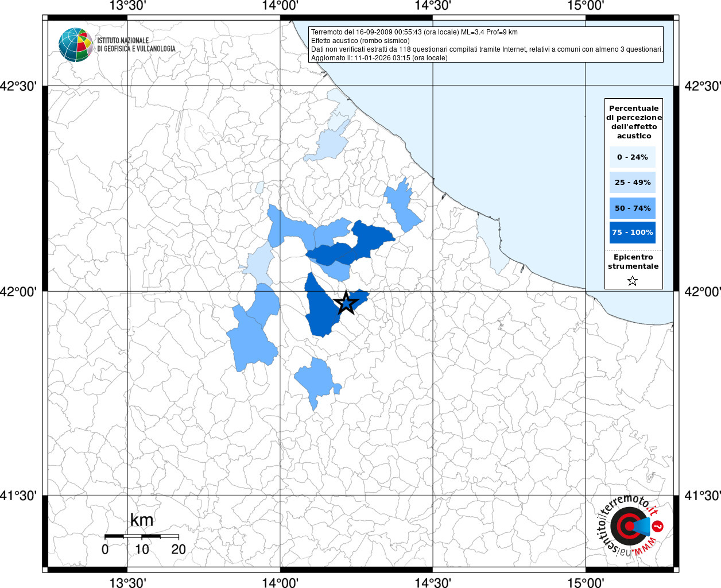This screenshot has width=721, height=588.
Task: Click 'Effetto acustico (rombo sismico)' text
Action: [x=360, y=41]
